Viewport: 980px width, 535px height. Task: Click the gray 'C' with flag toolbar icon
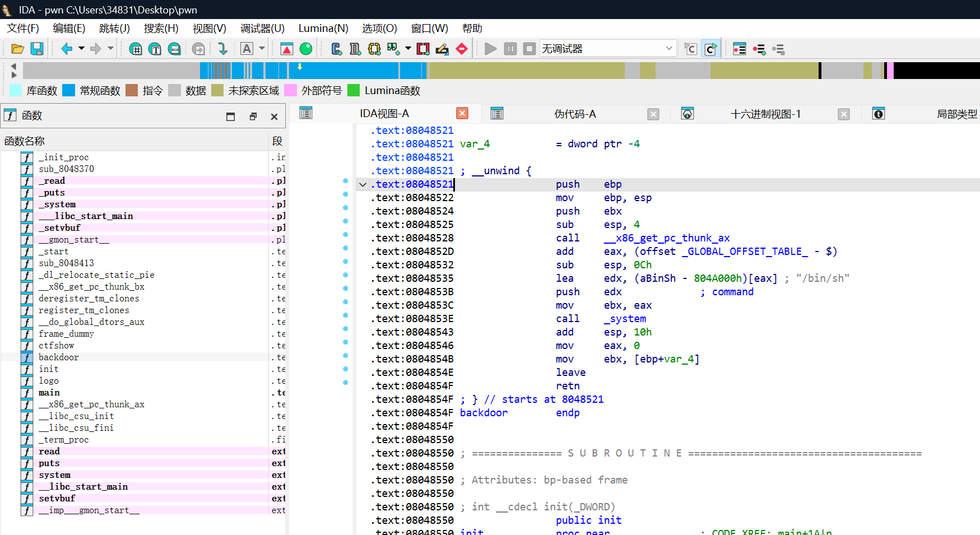click(691, 49)
